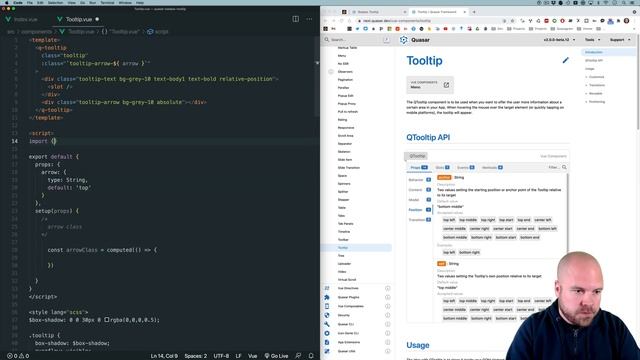Viewport: 640px width, 360px height.
Task: Open the Tree item in docs sidebar
Action: coord(357,256)
